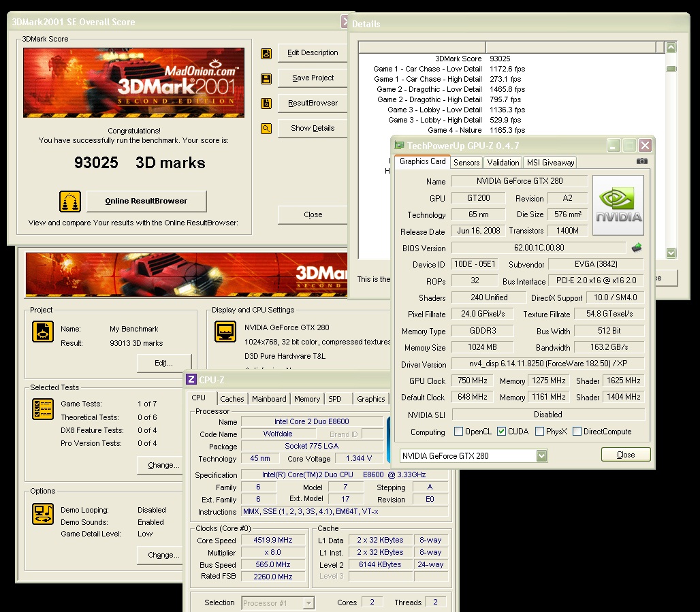Screen dimensions: 700x612
Task: Click the Show Details magnifier icon
Action: pos(266,128)
